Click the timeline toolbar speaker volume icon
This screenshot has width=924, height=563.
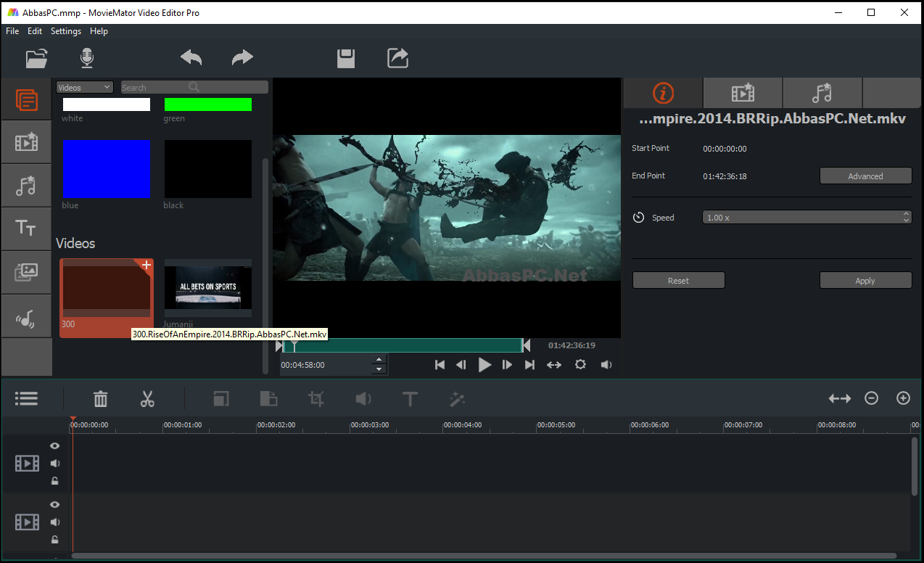[x=363, y=398]
